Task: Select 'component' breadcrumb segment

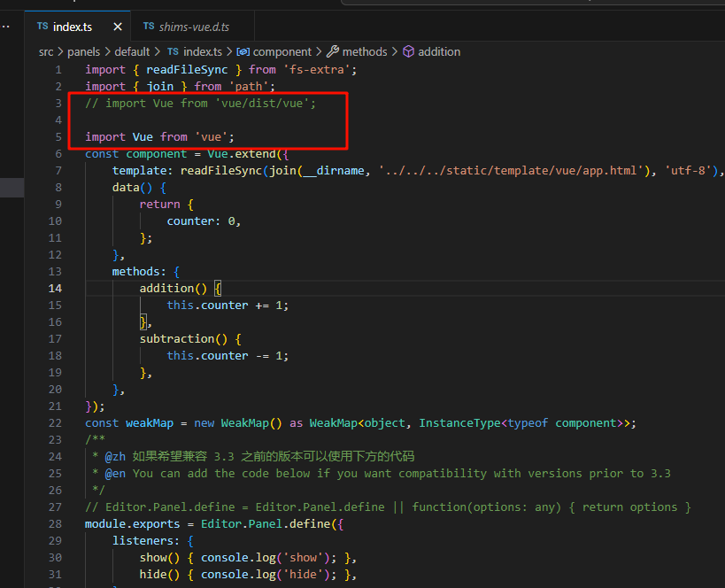Action: point(282,52)
